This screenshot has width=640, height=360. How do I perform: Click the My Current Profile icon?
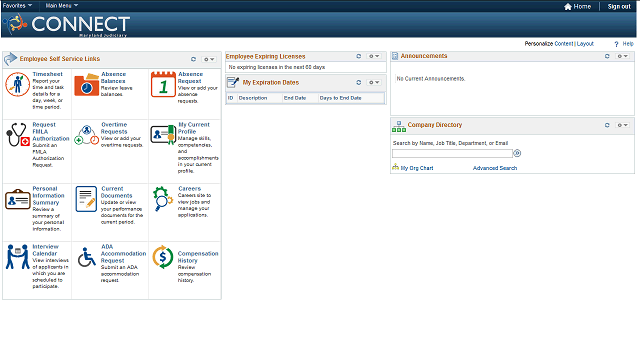163,134
